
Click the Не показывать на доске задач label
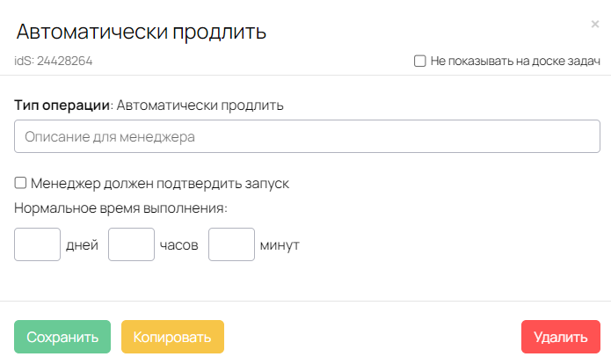[x=515, y=61]
